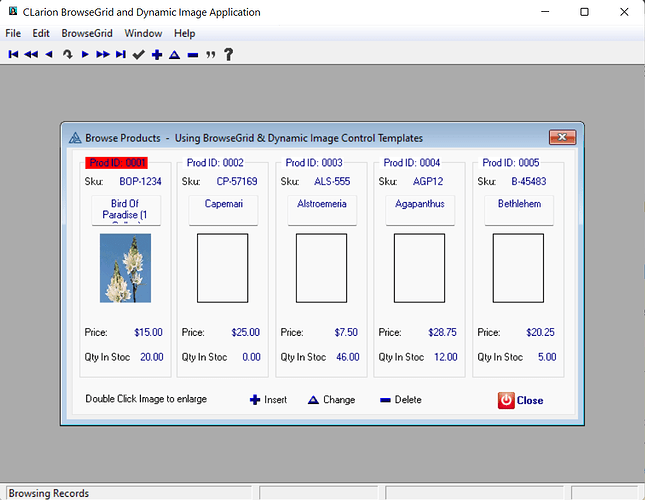Click the triangle change icon in toolbar
645x500 pixels.
[x=174, y=55]
